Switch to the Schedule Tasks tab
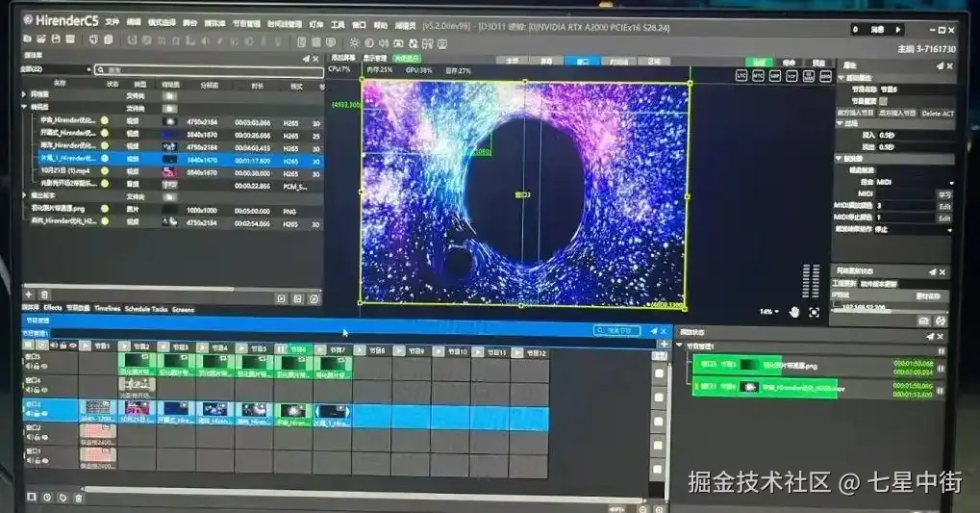 146,308
